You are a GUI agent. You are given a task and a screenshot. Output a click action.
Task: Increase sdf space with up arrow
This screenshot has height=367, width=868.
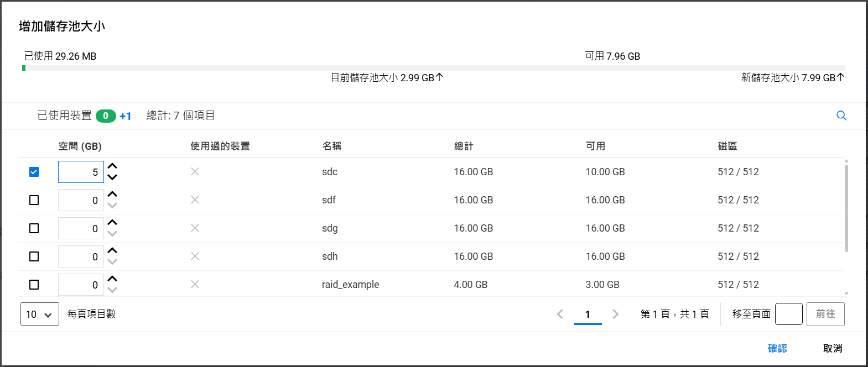click(112, 195)
